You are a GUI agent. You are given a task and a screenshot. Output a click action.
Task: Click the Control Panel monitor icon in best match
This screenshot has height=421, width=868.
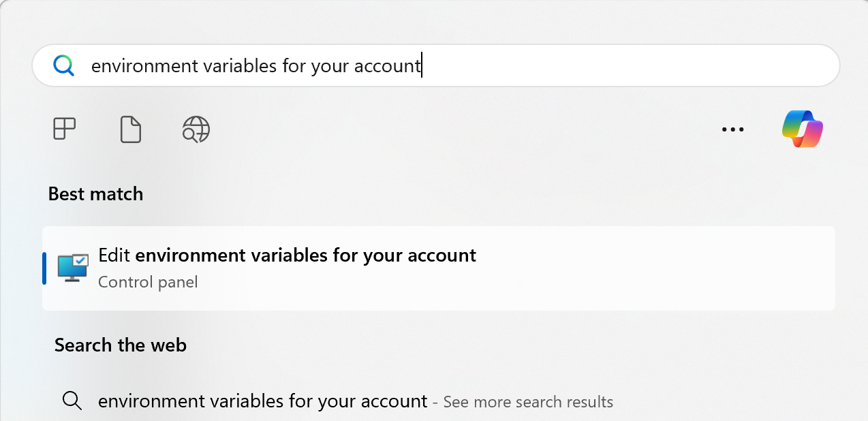click(72, 268)
